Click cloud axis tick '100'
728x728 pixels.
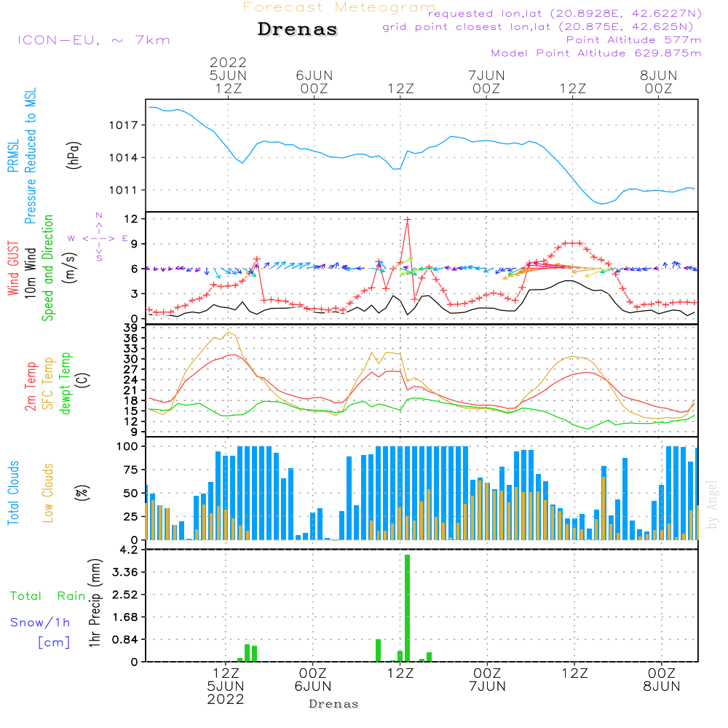coord(127,446)
